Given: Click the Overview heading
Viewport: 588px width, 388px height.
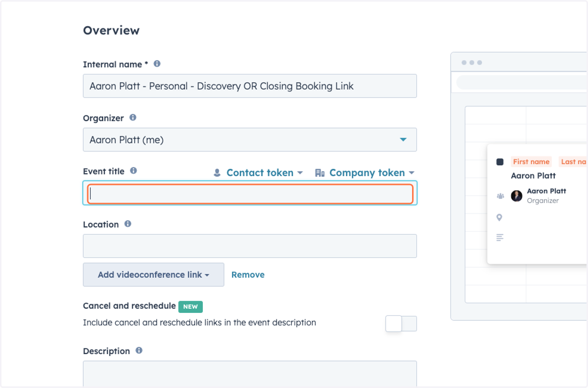Looking at the screenshot, I should [111, 30].
